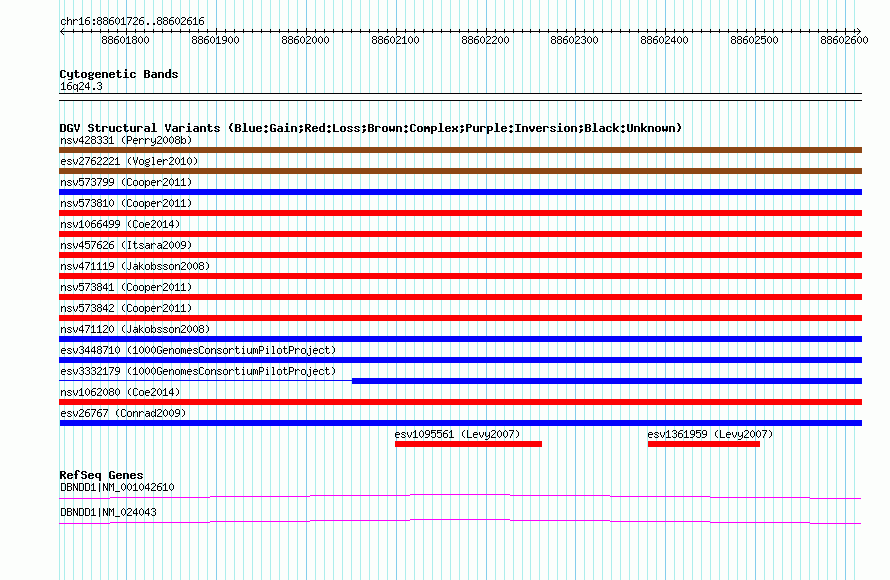Open the nsv457626 (Itsara2009) variant bar

pos(460,255)
